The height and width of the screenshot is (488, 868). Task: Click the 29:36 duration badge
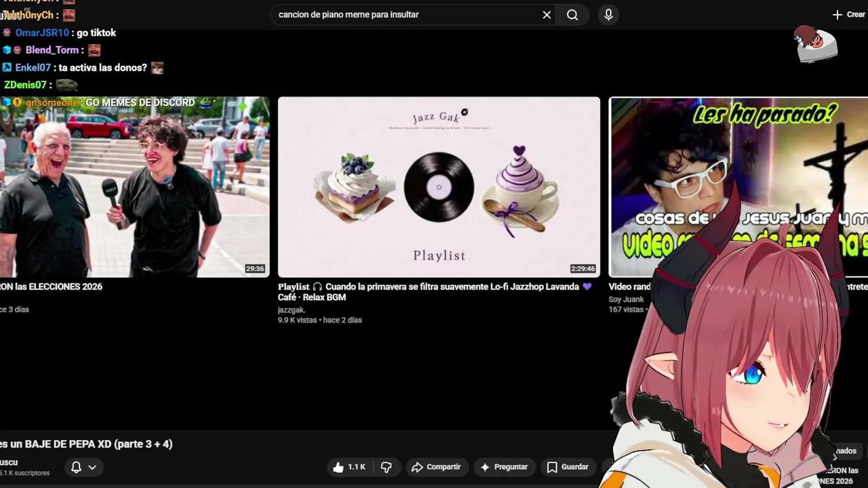[x=255, y=269]
